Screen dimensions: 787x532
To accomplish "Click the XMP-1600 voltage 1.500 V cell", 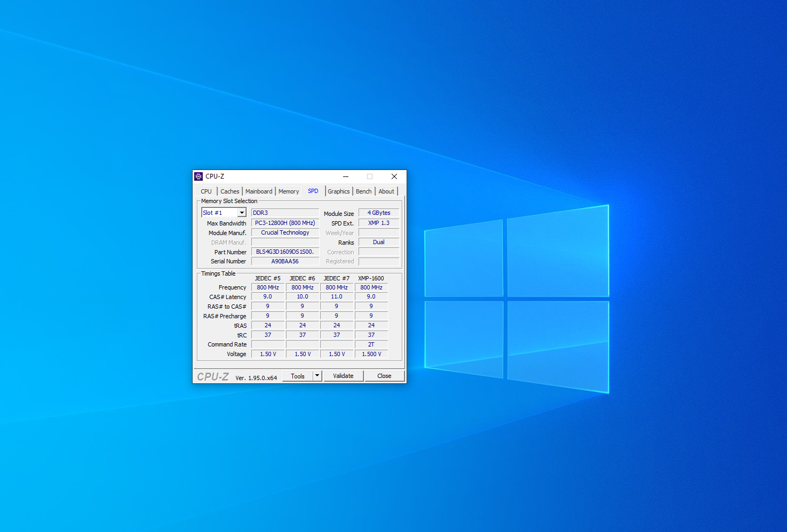I will pos(371,354).
